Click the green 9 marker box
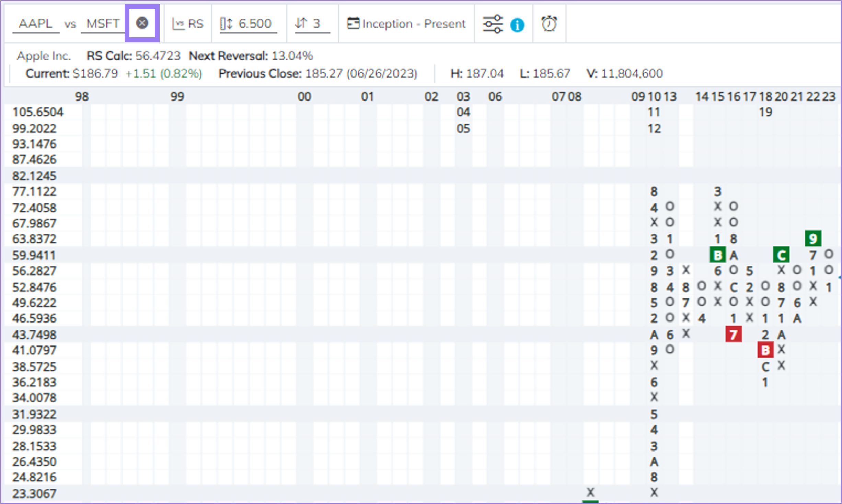Screen dimensions: 842x504 coord(813,238)
